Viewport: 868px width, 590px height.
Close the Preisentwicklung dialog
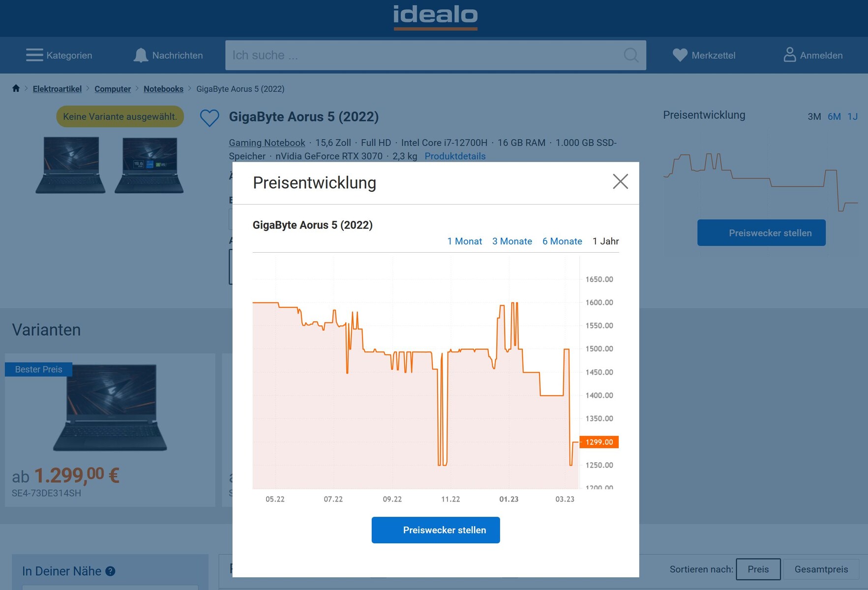[x=620, y=181]
